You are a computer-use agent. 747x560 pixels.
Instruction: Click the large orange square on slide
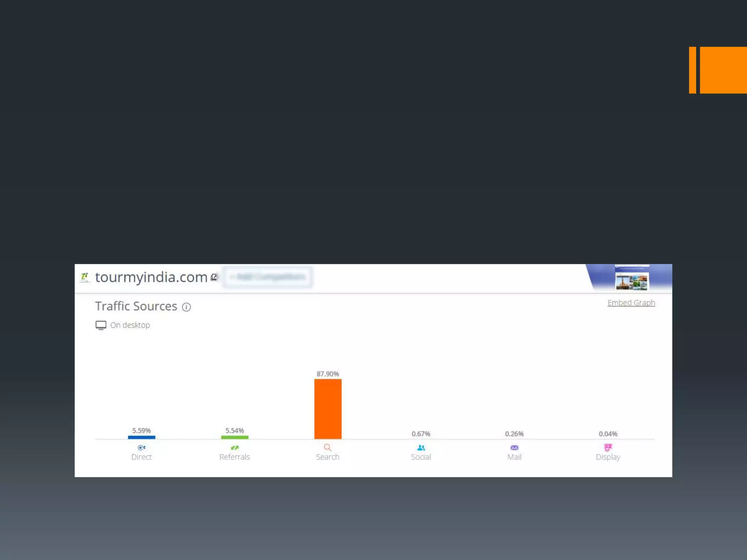[x=723, y=70]
